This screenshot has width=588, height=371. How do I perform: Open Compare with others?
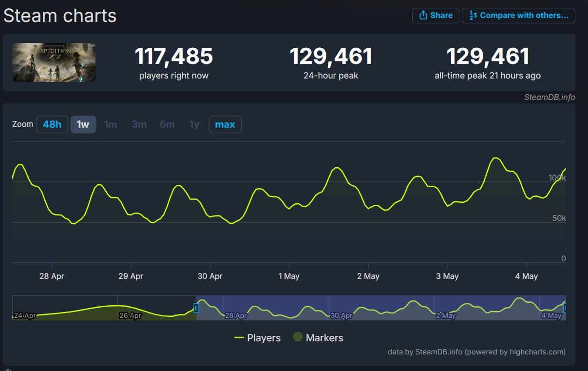[x=518, y=16]
